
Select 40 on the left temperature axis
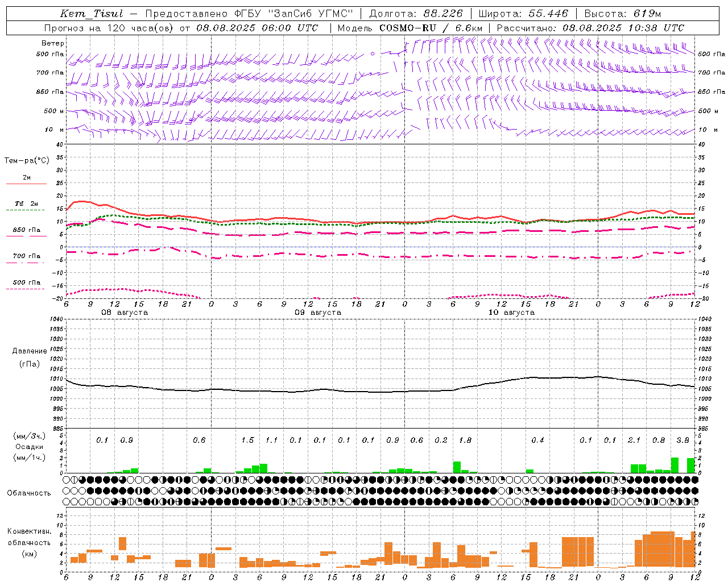tap(60, 145)
